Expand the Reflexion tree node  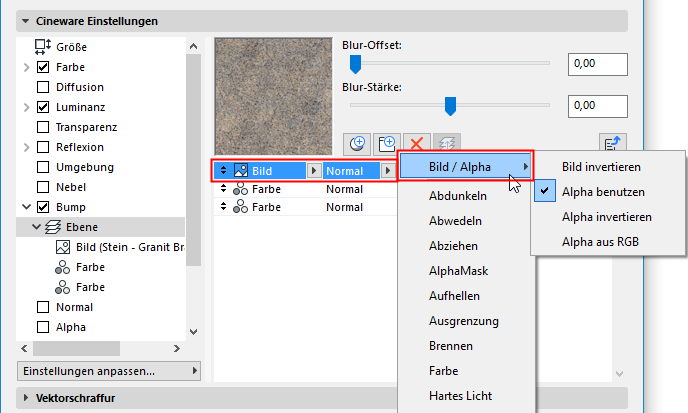pos(26,147)
